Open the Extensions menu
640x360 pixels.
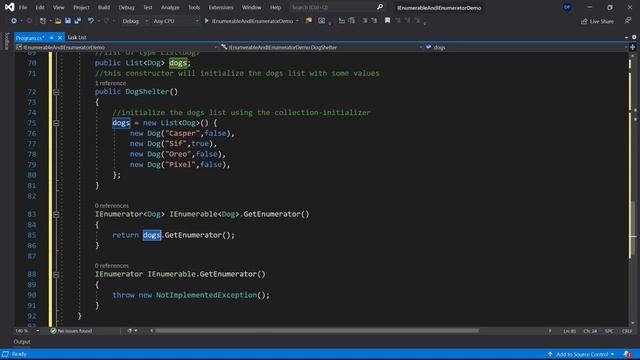(221, 7)
